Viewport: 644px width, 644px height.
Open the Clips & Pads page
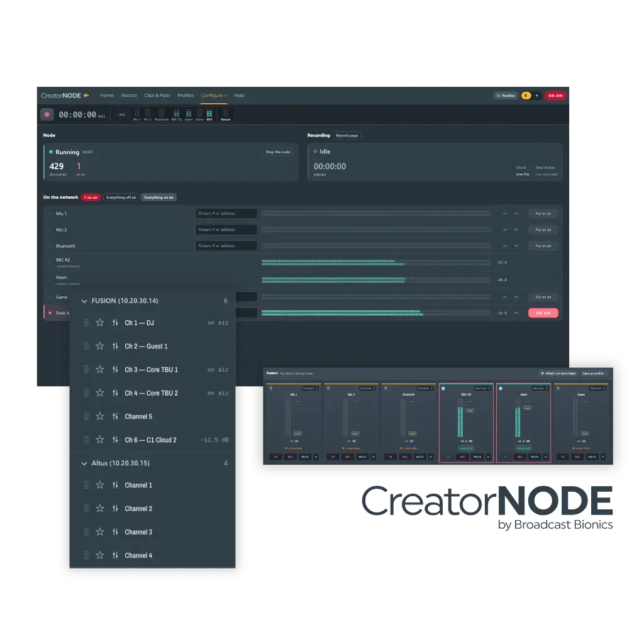pyautogui.click(x=157, y=96)
